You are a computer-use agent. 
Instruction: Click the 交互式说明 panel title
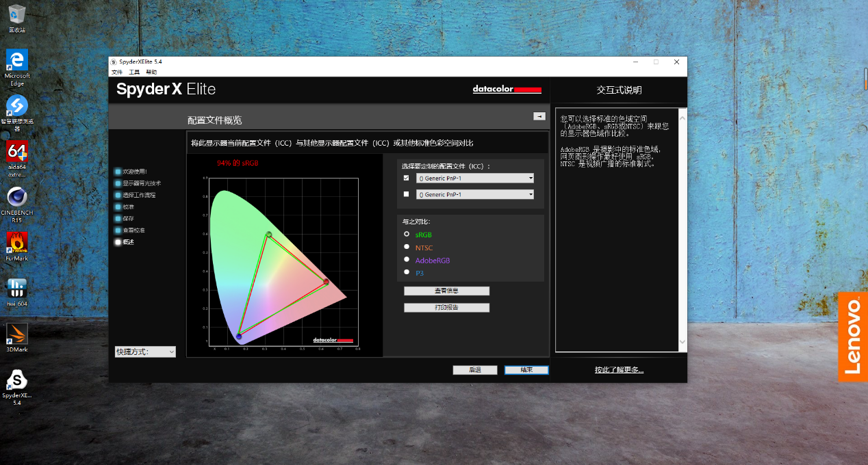point(620,90)
